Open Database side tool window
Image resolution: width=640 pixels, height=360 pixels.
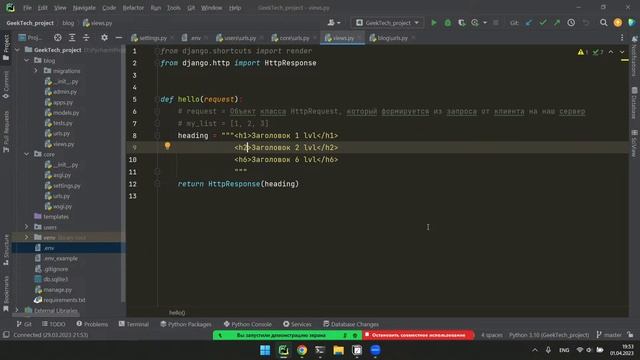point(634,102)
